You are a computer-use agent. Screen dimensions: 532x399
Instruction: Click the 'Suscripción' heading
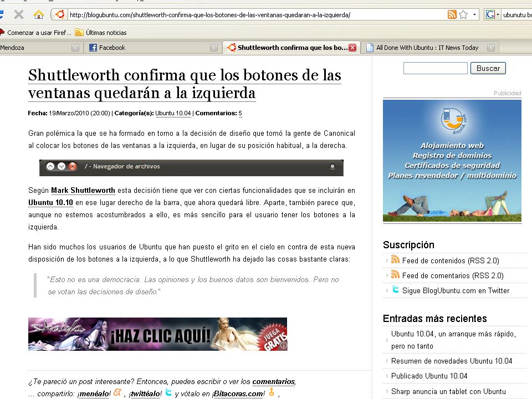[408, 245]
